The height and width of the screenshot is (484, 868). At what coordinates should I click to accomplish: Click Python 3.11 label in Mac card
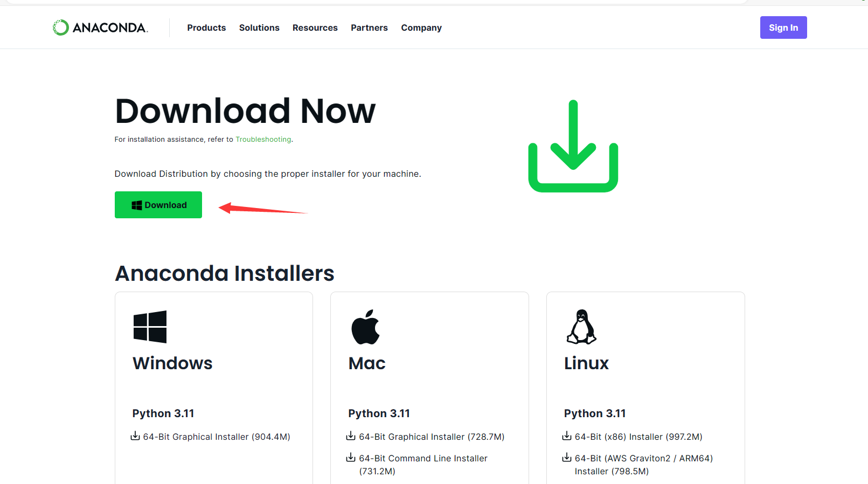pyautogui.click(x=379, y=413)
